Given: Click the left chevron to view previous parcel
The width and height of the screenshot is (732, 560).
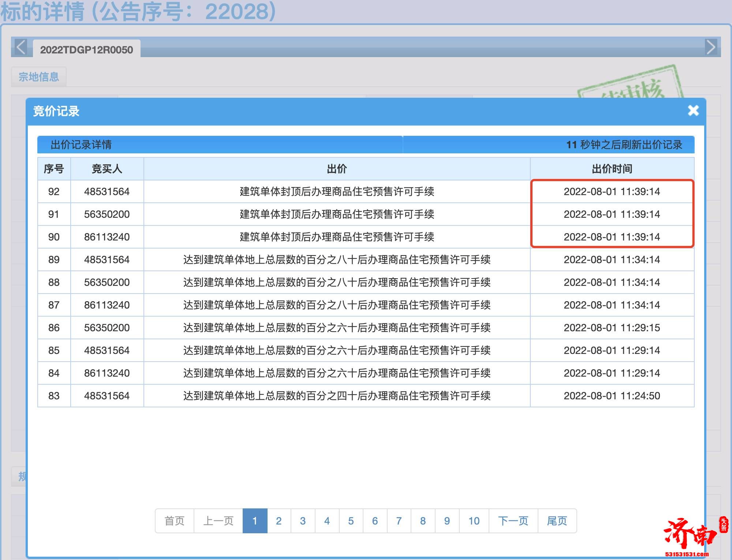Looking at the screenshot, I should [21, 48].
